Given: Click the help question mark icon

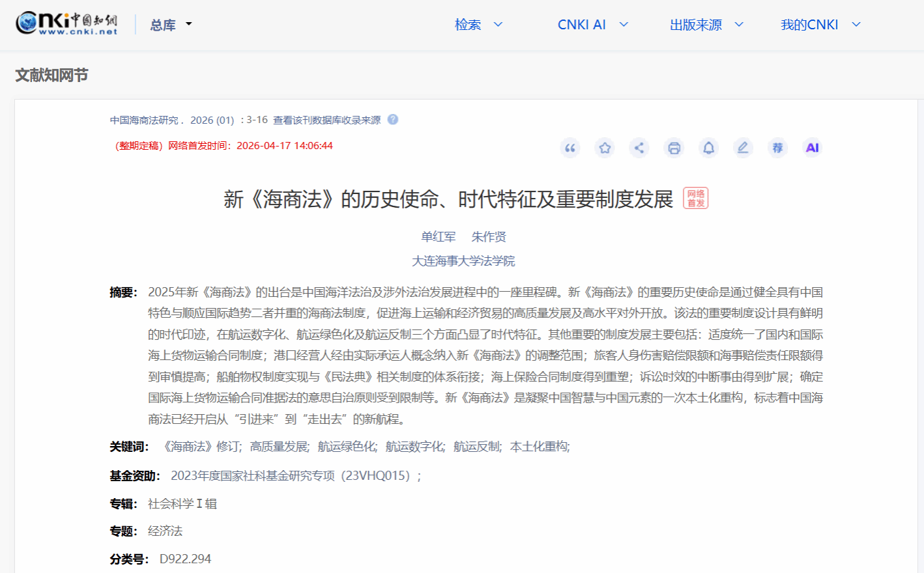Looking at the screenshot, I should coord(393,120).
